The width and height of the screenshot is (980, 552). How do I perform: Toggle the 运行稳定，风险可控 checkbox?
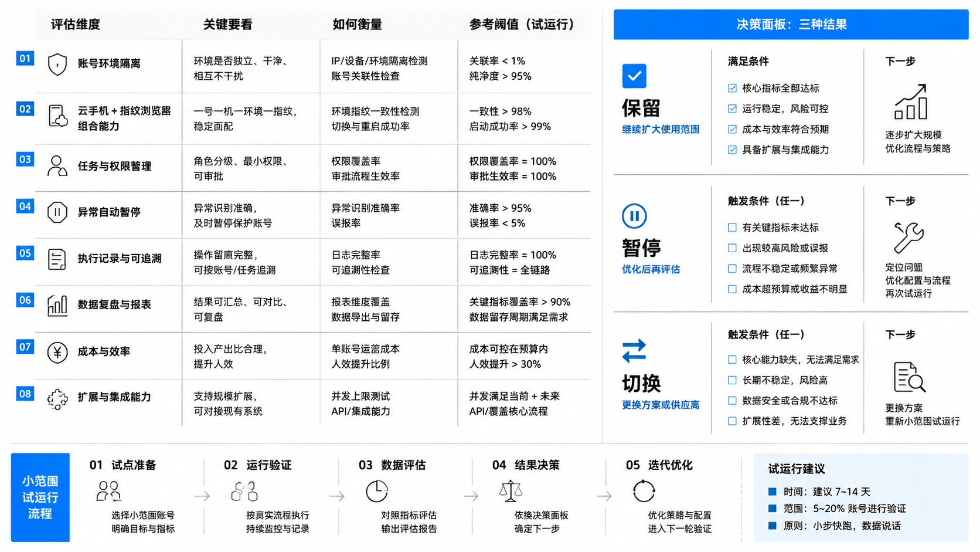732,109
